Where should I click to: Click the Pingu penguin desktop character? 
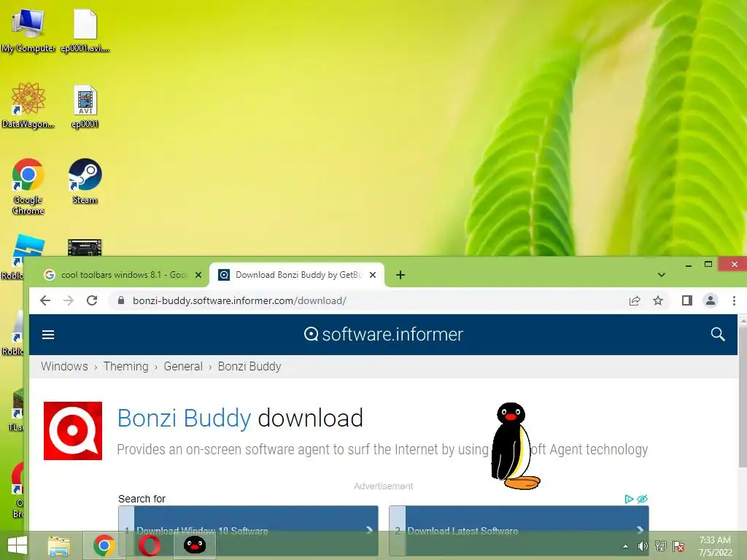pos(515,446)
